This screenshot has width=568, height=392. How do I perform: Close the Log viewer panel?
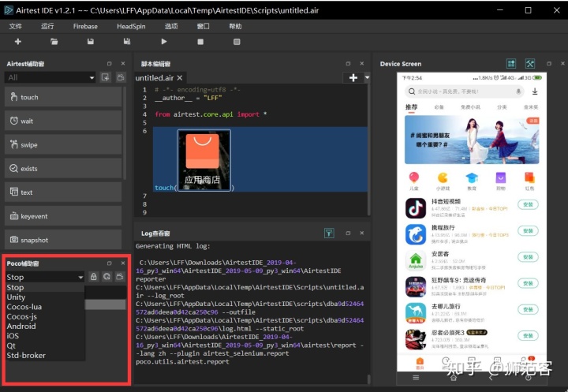pyautogui.click(x=362, y=233)
